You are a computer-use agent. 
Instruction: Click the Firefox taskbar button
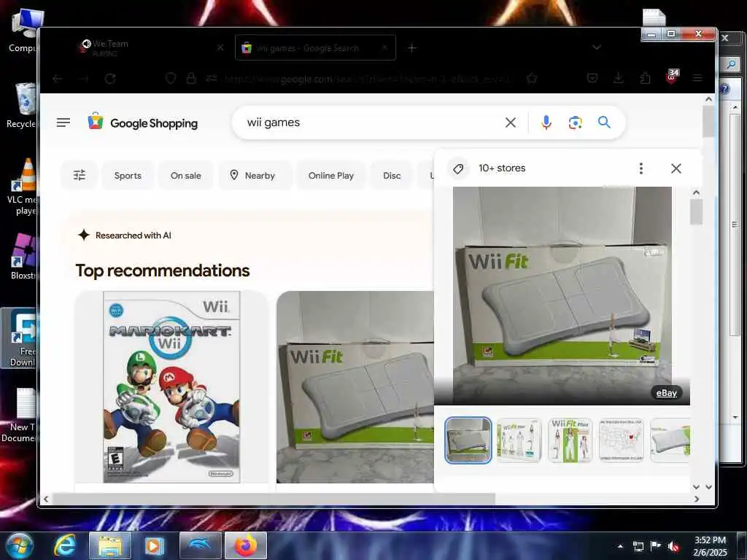(245, 545)
